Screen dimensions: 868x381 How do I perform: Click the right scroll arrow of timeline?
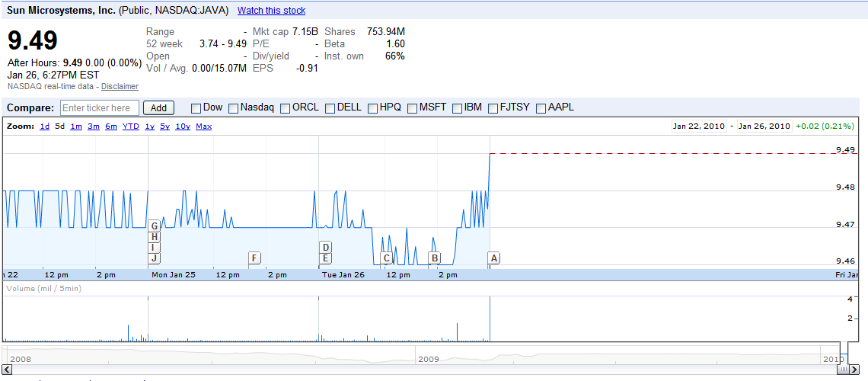click(x=854, y=369)
